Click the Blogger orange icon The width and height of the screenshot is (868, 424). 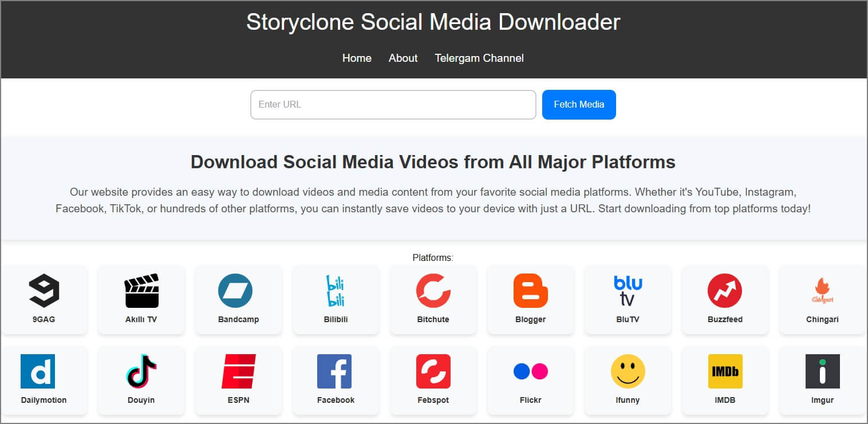531,291
